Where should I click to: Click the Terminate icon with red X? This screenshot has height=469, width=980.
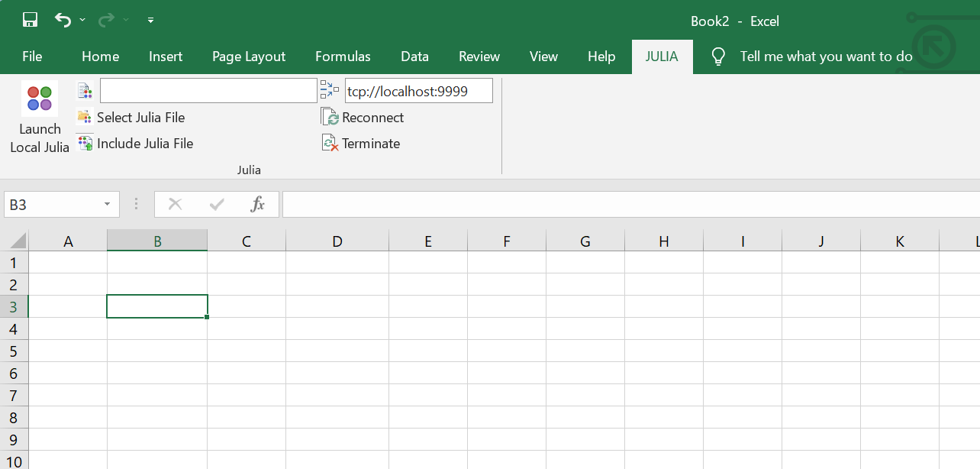(330, 143)
